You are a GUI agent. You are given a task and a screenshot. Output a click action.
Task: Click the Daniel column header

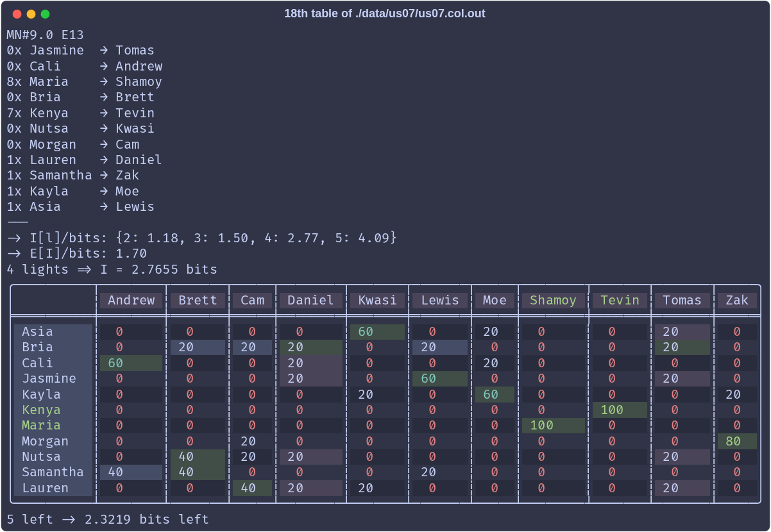(311, 300)
